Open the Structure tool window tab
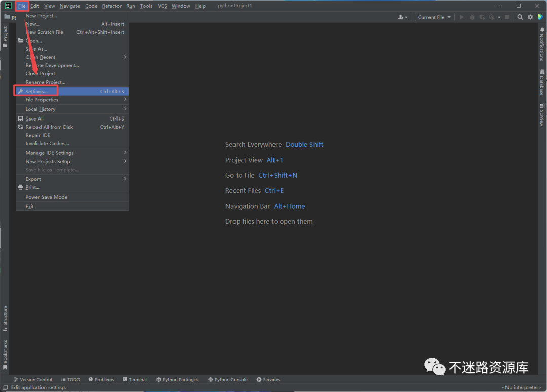Image resolution: width=547 pixels, height=392 pixels. coord(5,319)
